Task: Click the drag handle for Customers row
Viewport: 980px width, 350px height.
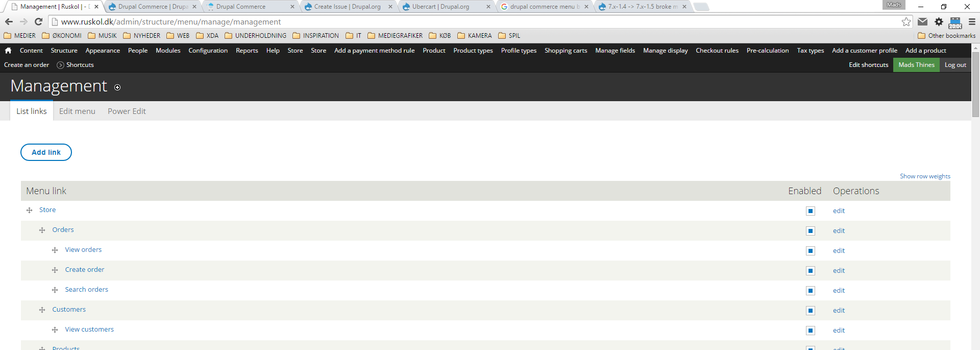Action: coord(42,310)
